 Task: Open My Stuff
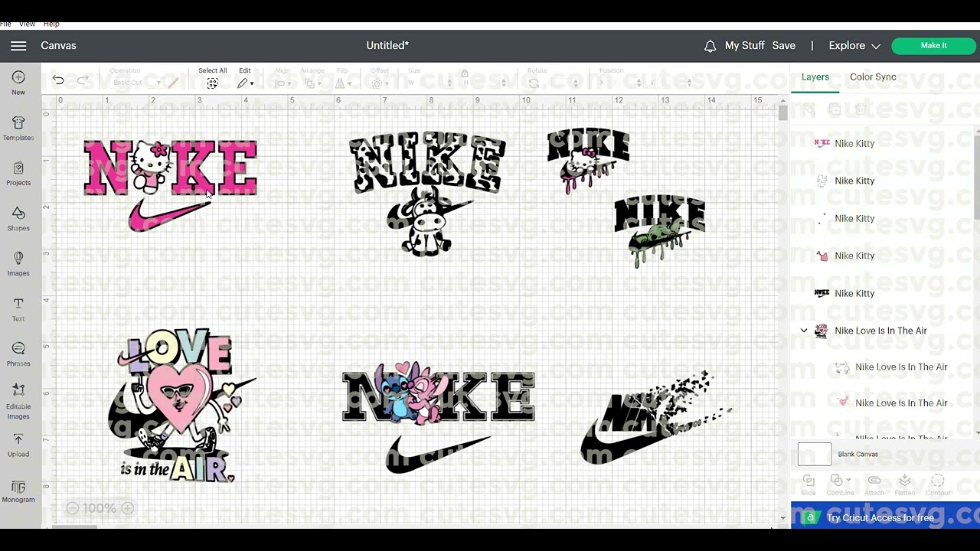pyautogui.click(x=744, y=46)
